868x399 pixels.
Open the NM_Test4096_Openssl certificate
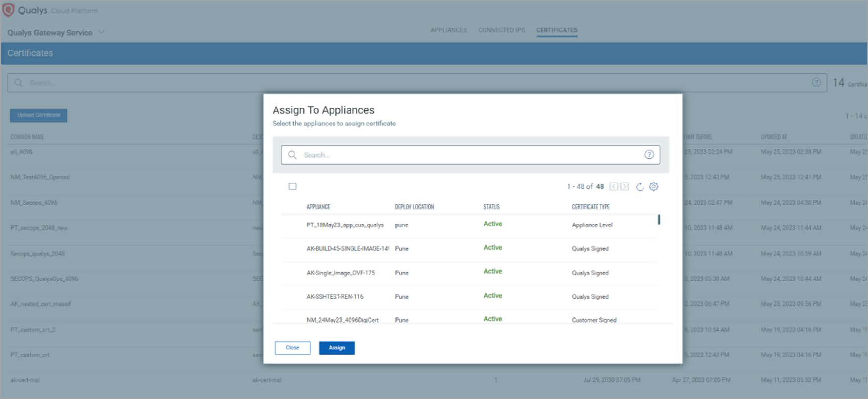[40, 177]
